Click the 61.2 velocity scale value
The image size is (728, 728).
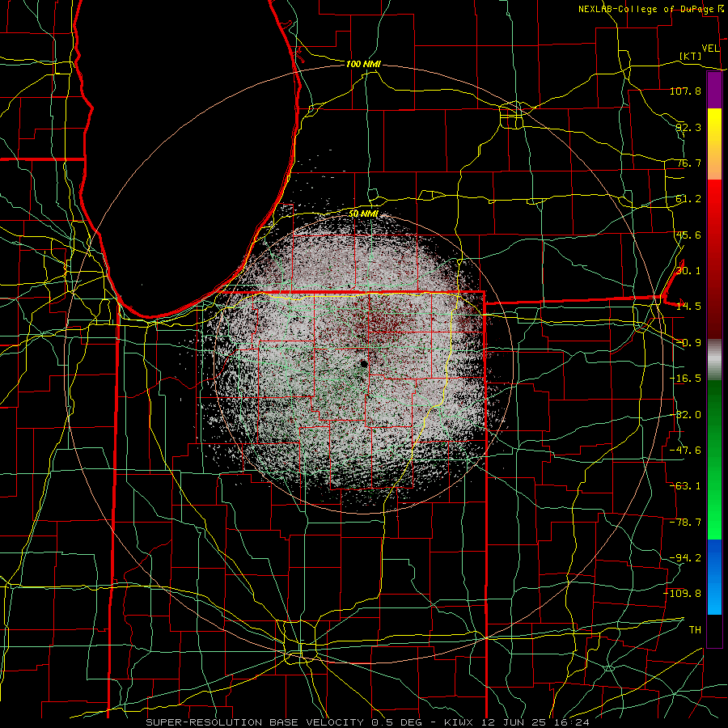tap(688, 199)
